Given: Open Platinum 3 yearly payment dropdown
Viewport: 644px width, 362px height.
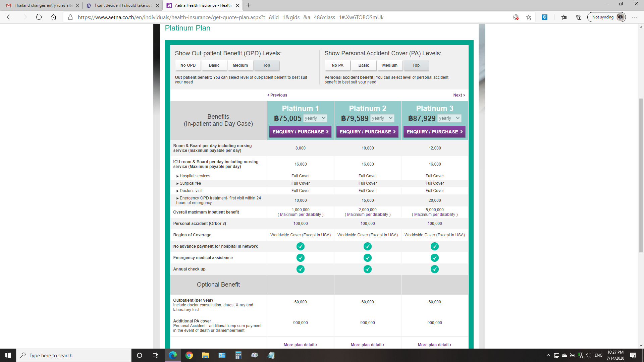Looking at the screenshot, I should point(449,118).
